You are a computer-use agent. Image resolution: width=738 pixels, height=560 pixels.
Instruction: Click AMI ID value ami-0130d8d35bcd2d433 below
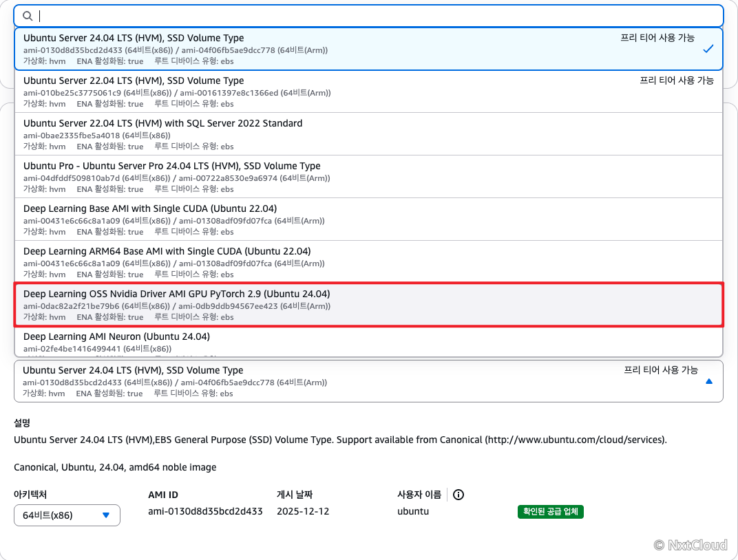click(205, 511)
